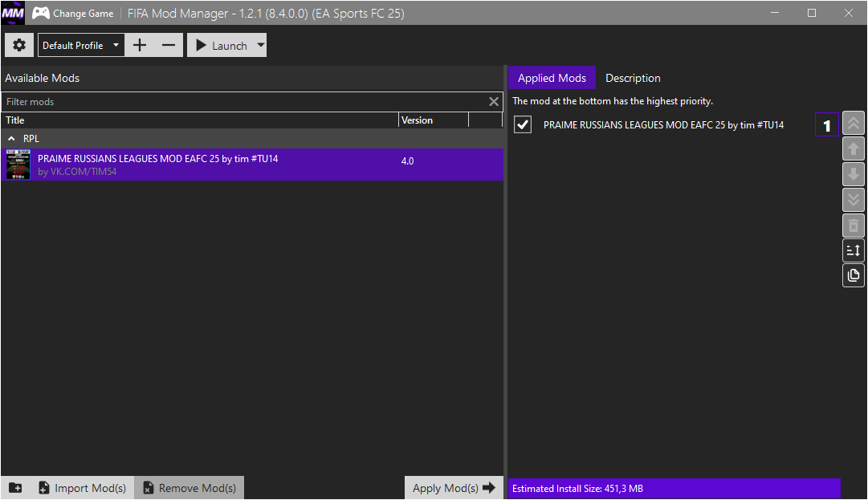
Task: Focus the Filter mods search field
Action: point(246,102)
